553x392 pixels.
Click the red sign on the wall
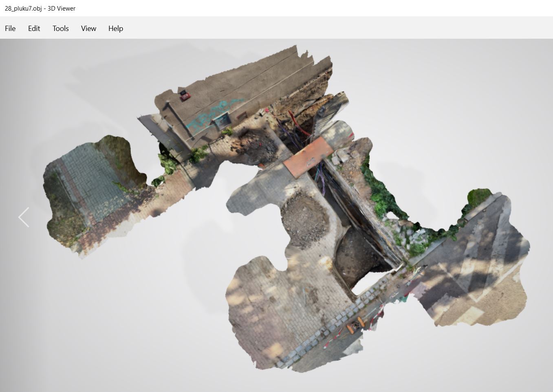tap(185, 95)
